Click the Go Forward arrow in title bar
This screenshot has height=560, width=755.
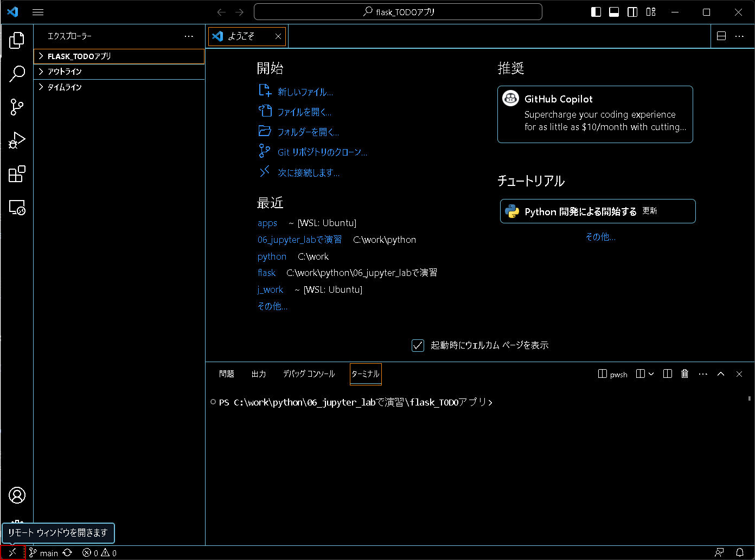(x=240, y=12)
